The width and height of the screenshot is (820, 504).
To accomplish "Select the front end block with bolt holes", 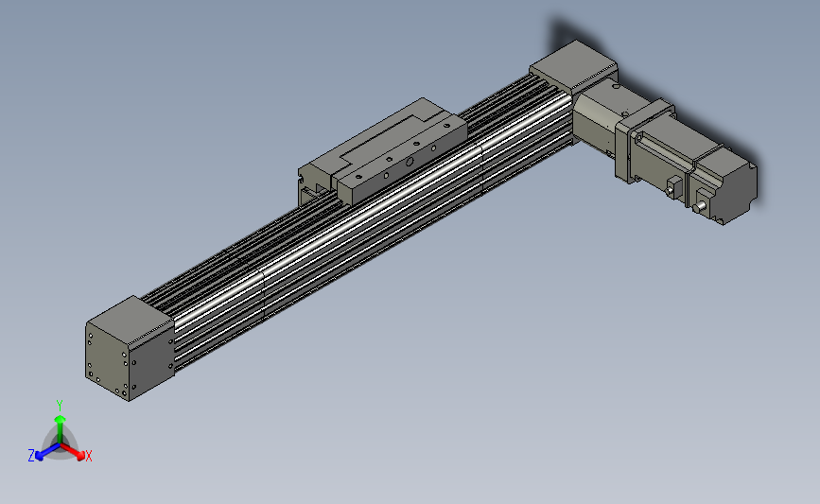I will [x=130, y=348].
